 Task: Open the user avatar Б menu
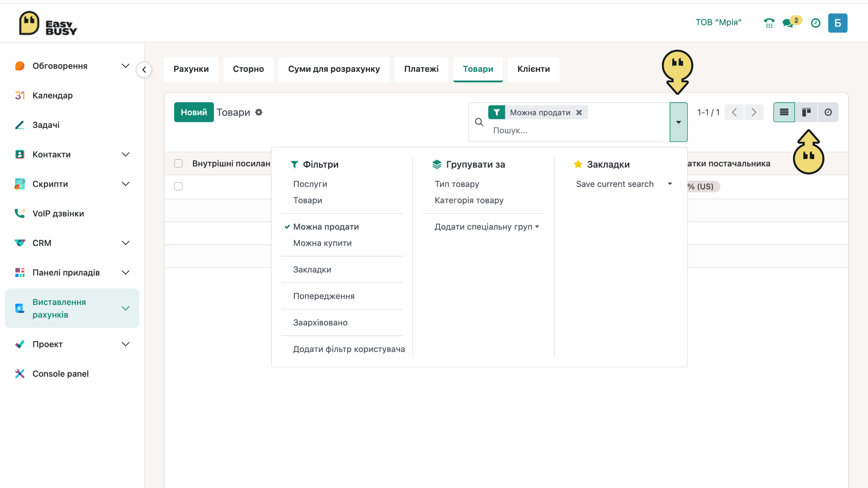pos(838,23)
